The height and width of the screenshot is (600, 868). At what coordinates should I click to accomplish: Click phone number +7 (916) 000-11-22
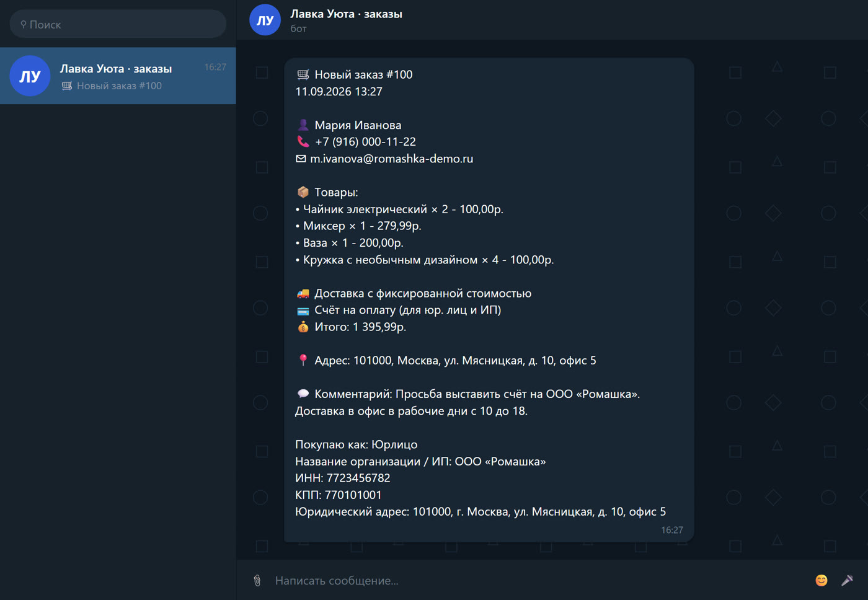point(365,142)
